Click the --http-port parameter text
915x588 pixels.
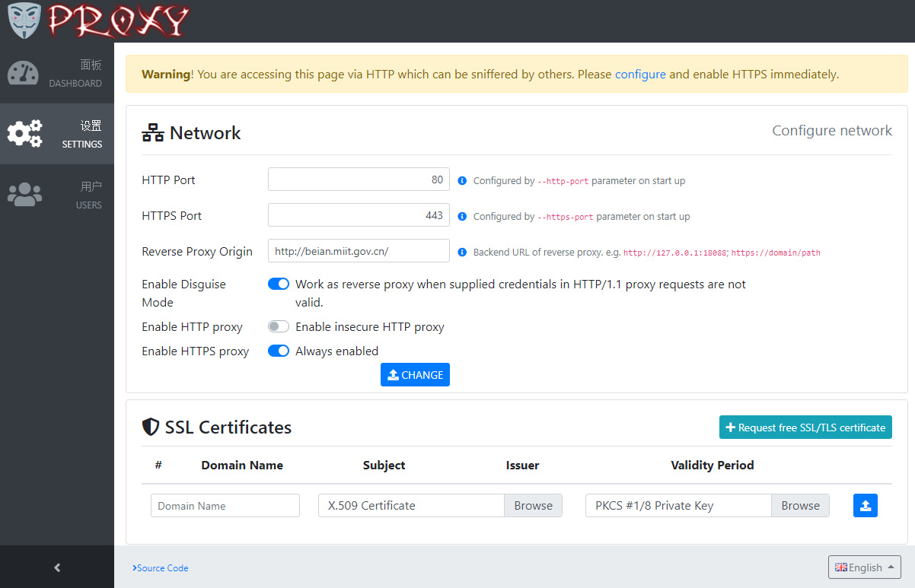pos(563,181)
